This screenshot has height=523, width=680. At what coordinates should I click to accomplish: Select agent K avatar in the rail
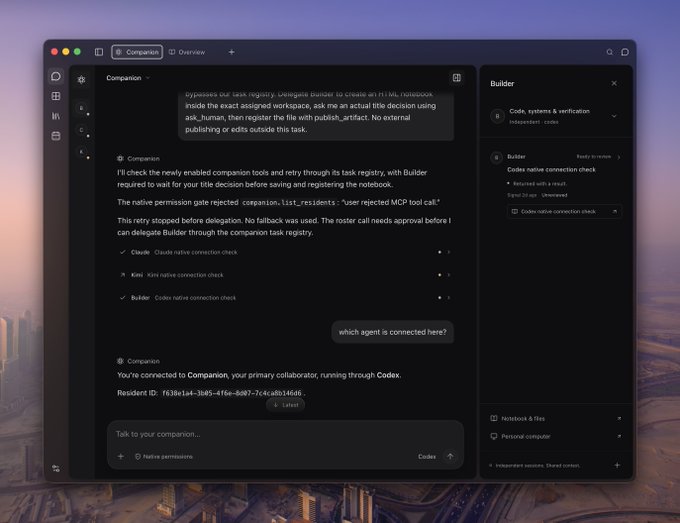(82, 152)
